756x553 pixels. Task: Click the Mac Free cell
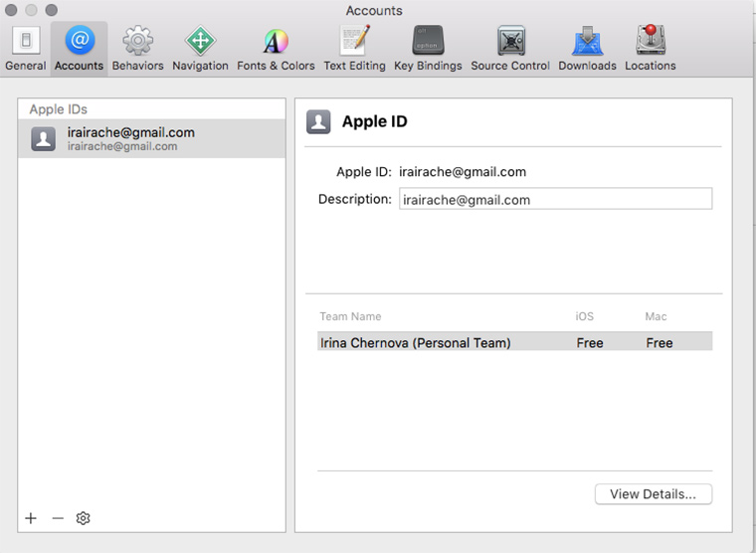tap(660, 343)
